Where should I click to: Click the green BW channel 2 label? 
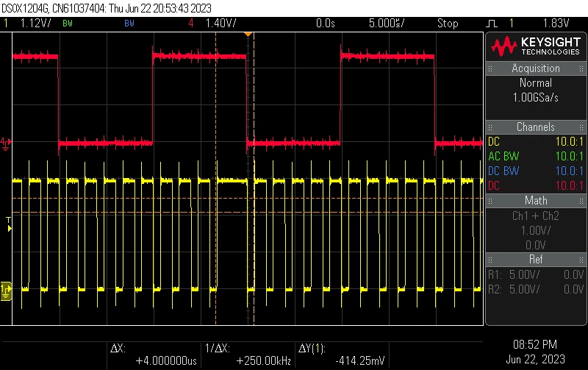tap(68, 24)
